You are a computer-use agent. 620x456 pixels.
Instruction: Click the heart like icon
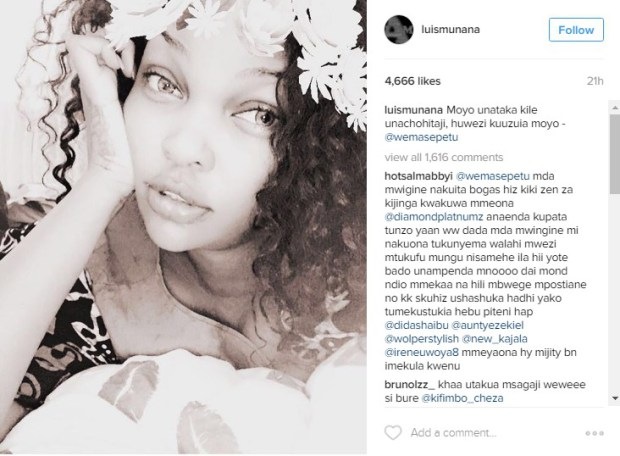[x=393, y=432]
